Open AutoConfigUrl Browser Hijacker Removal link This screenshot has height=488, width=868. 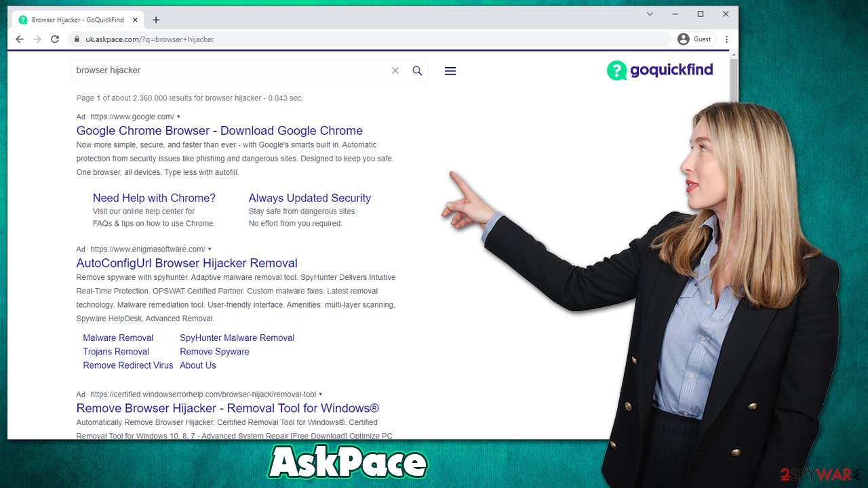click(x=187, y=263)
